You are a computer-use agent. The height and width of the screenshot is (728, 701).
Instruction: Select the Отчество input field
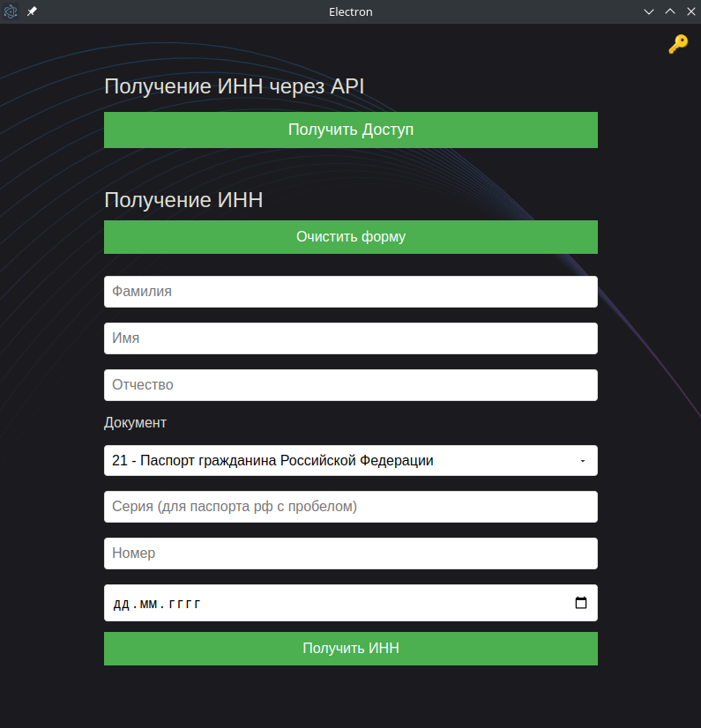[350, 385]
